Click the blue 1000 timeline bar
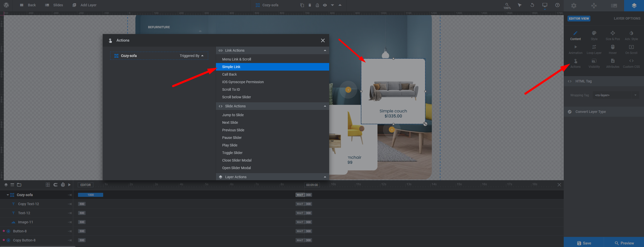Viewport: 644px width, 247px height. click(91, 195)
